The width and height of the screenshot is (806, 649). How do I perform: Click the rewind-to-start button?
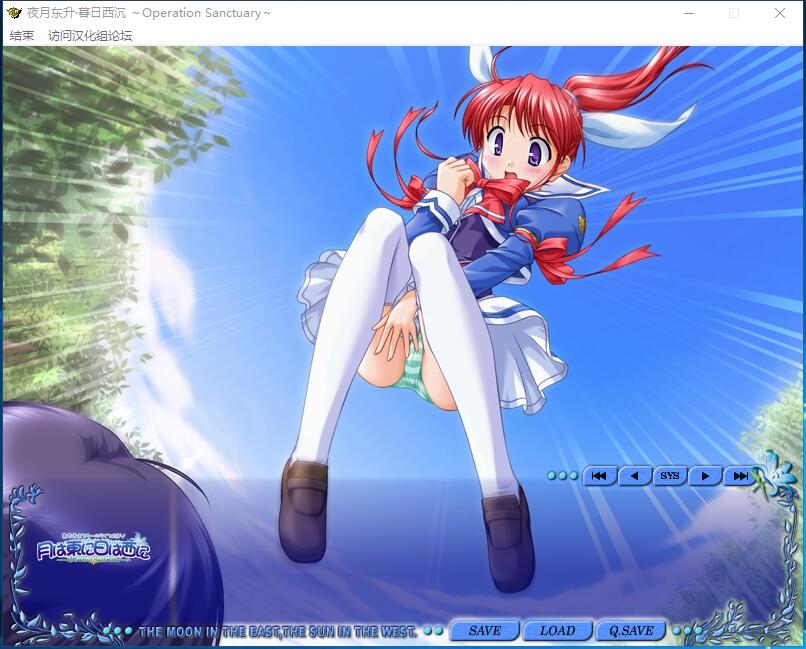pos(598,476)
